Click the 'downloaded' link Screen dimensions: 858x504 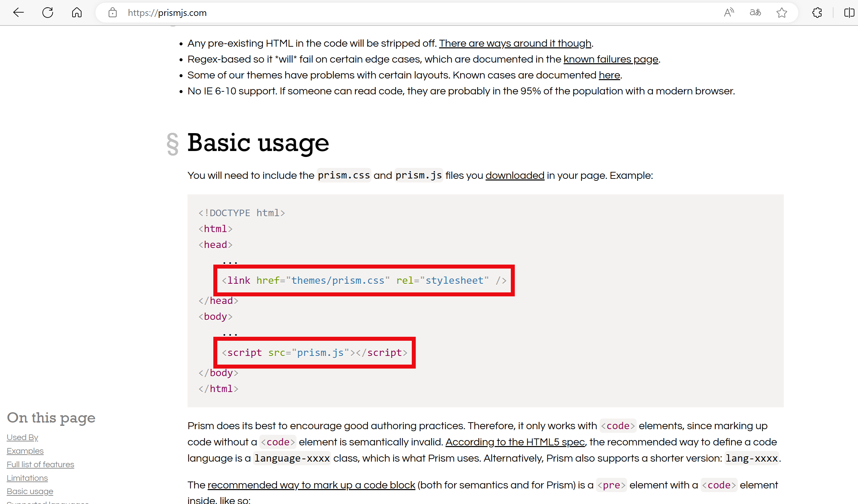(515, 176)
